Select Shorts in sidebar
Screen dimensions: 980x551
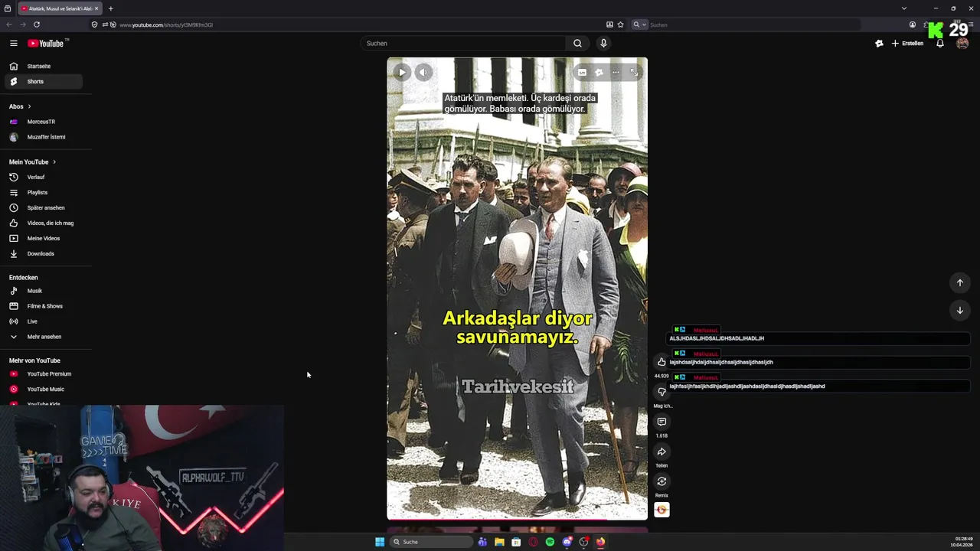click(44, 82)
